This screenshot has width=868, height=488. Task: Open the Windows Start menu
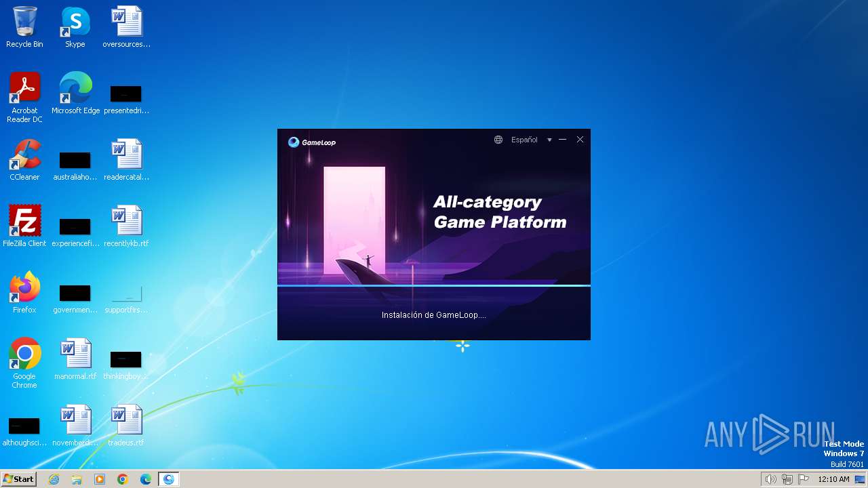tap(18, 479)
